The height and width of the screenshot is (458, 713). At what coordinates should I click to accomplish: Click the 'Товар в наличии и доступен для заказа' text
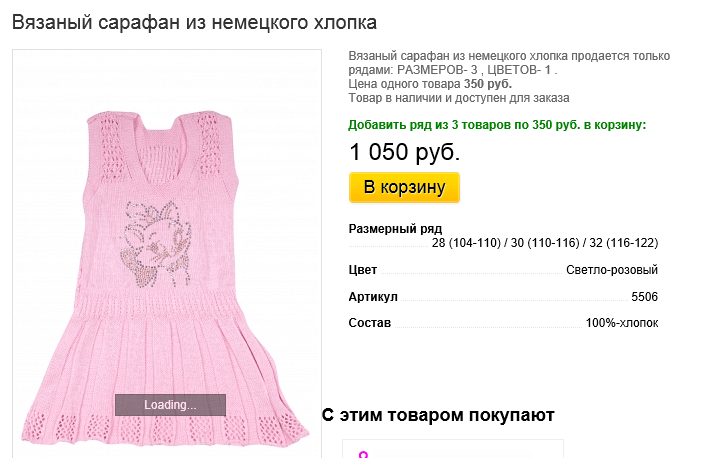tap(458, 98)
